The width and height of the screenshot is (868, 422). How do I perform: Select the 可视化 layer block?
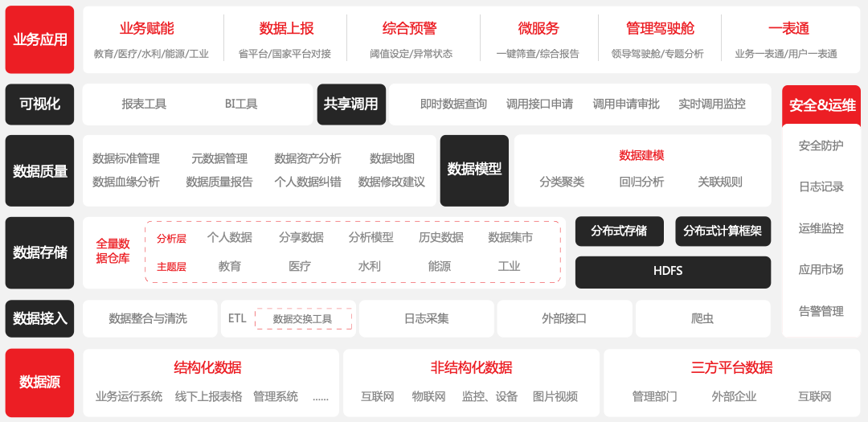pos(39,104)
